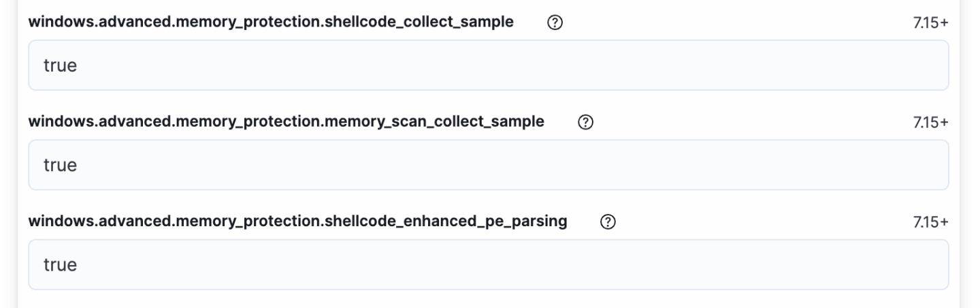
Task: Click the shellcode_enhanced_pe_parsing setting title
Action: click(297, 221)
